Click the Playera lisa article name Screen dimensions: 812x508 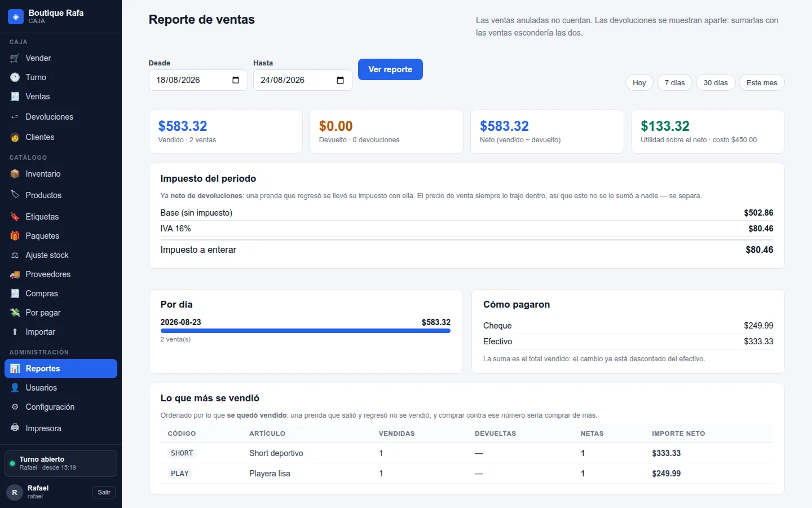pyautogui.click(x=270, y=474)
